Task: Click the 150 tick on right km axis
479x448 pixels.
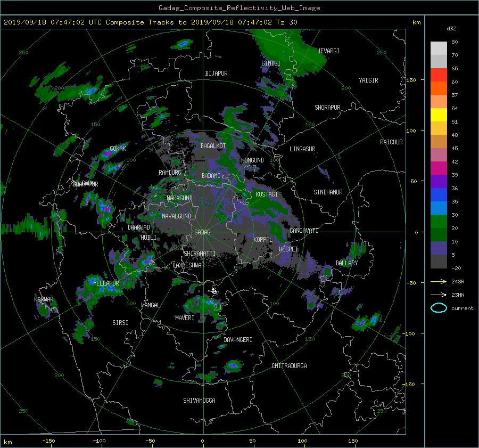Action: click(x=411, y=80)
